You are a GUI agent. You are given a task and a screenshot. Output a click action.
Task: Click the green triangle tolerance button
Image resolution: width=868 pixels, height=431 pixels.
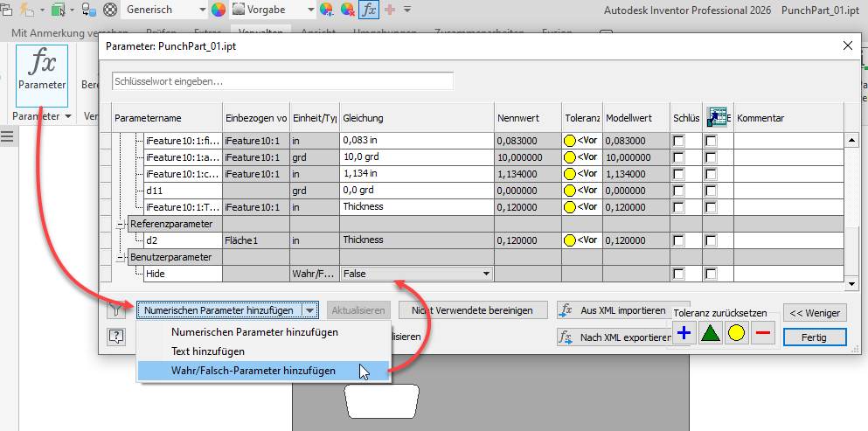coord(711,333)
